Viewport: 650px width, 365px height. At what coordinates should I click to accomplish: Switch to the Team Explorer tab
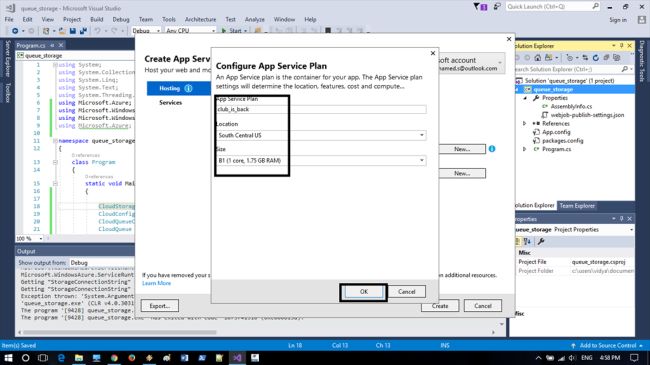[577, 206]
